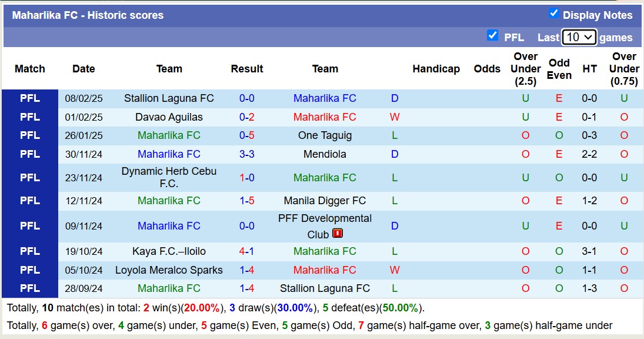Open the Maharlika FC team link
644x339 pixels.
click(x=325, y=98)
